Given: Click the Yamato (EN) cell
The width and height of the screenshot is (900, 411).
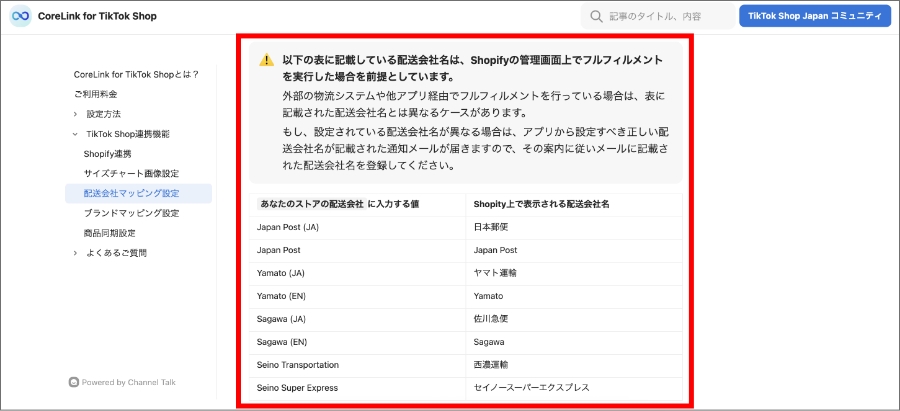Looking at the screenshot, I should (358, 296).
